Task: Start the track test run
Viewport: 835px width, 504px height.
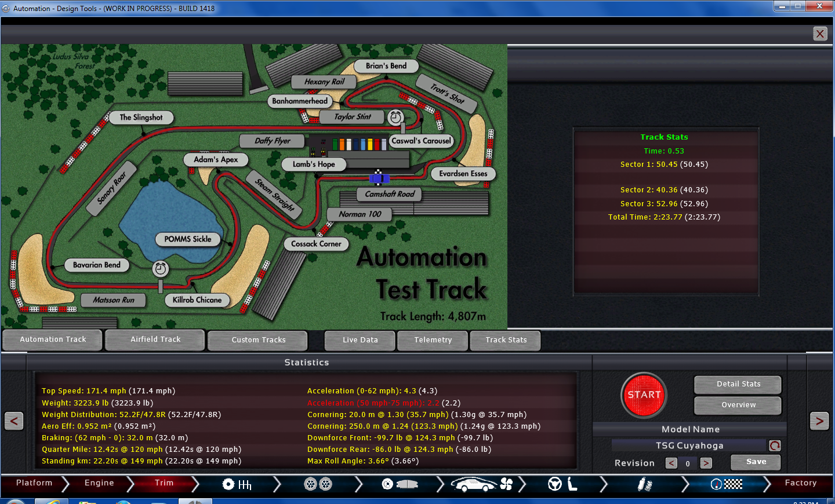Action: [x=644, y=395]
